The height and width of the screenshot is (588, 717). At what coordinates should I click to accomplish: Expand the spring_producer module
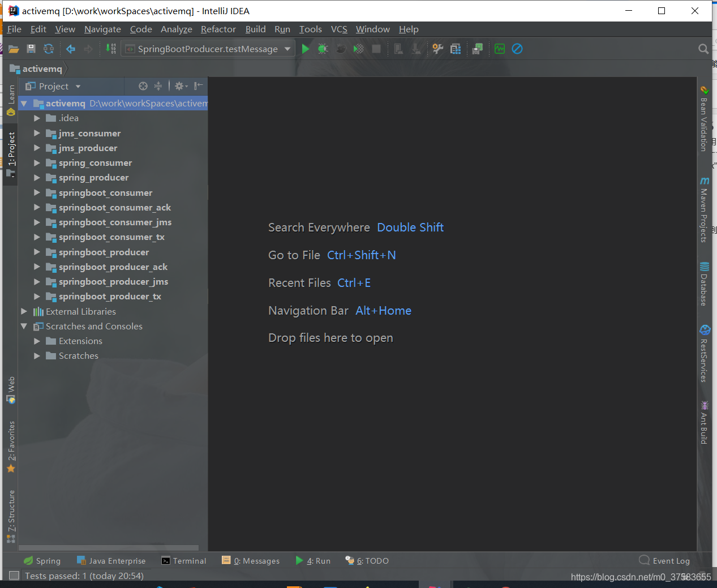(x=37, y=178)
